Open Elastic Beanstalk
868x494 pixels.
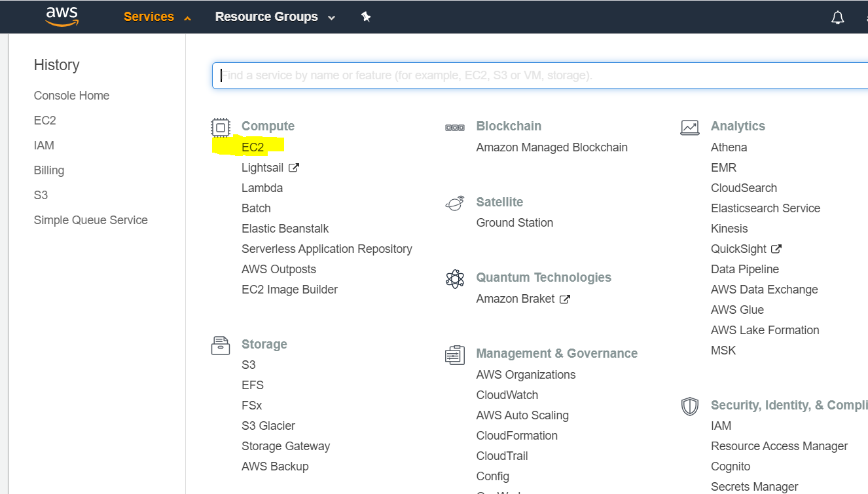[x=285, y=229]
